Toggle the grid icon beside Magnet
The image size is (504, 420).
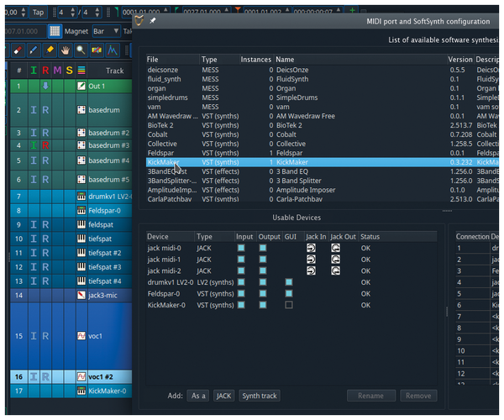pyautogui.click(x=55, y=31)
